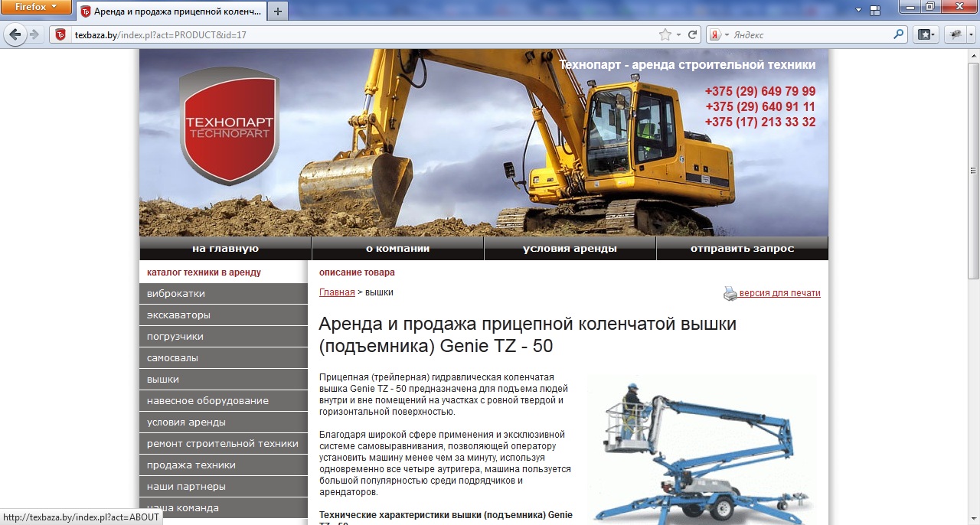Click the scrollbar's up arrow

(974, 55)
